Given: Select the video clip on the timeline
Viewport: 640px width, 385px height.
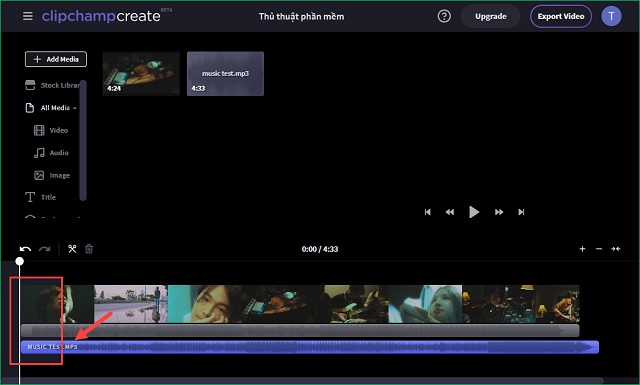Looking at the screenshot, I should coord(300,304).
